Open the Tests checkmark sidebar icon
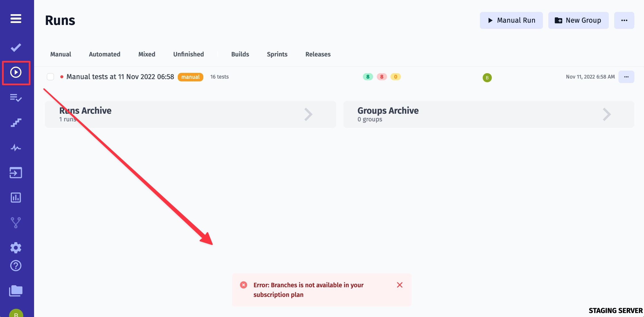The height and width of the screenshot is (317, 644). (16, 48)
